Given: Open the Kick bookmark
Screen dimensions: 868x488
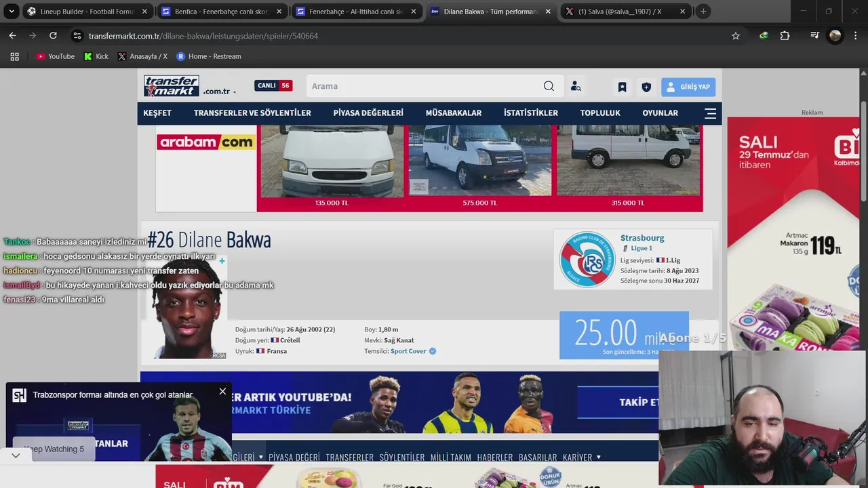Looking at the screenshot, I should pyautogui.click(x=96, y=56).
